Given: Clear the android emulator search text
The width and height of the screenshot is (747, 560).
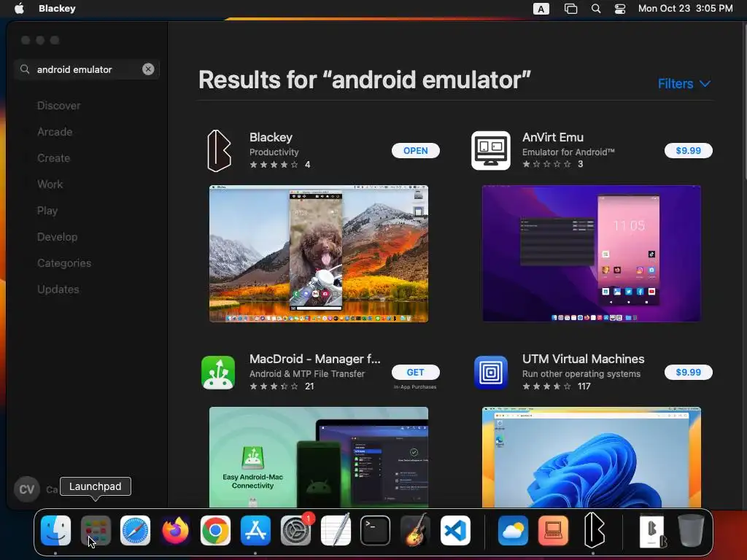Looking at the screenshot, I should pyautogui.click(x=148, y=69).
